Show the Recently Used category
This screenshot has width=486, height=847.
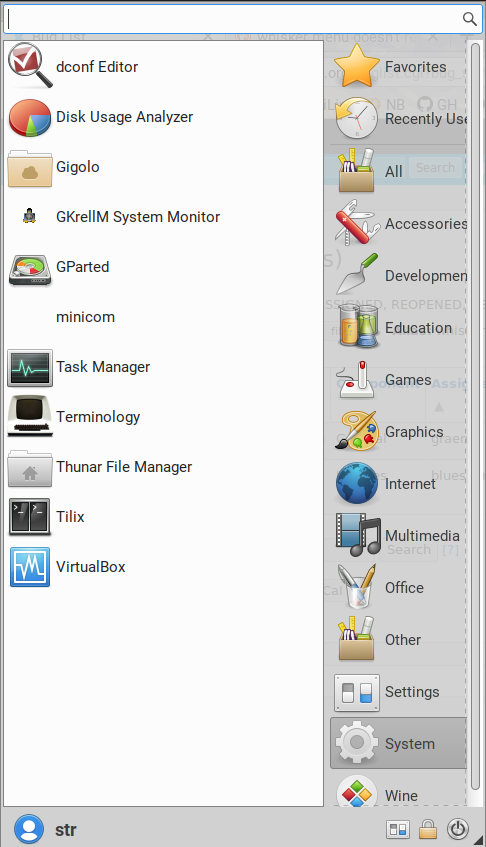[x=399, y=118]
